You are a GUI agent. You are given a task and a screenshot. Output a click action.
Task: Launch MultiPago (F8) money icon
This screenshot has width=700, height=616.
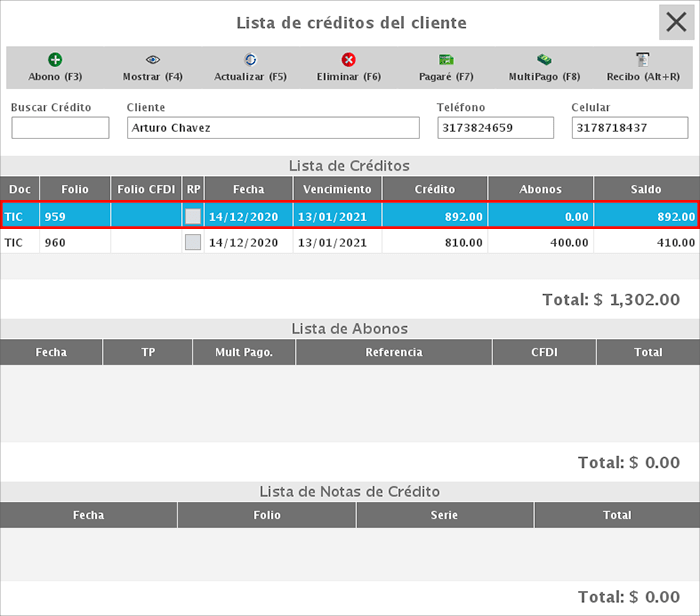coord(544,60)
